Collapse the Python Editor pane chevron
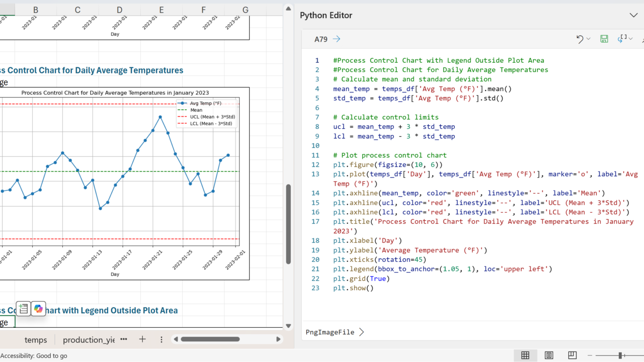 tap(633, 15)
